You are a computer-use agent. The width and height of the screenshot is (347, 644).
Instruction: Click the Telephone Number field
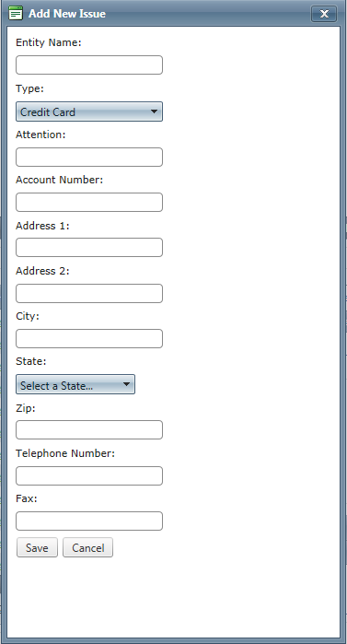click(x=89, y=475)
